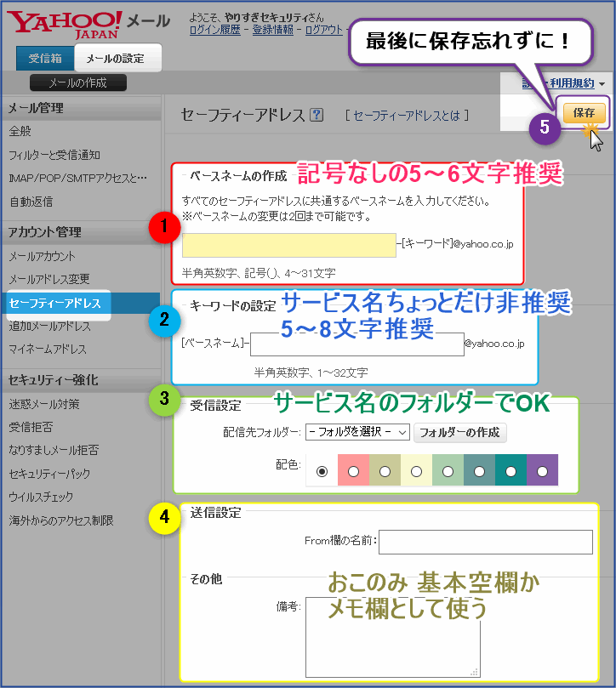Image resolution: width=616 pixels, height=688 pixels.
Task: Click the メールの作成 button
Action: coord(78,82)
